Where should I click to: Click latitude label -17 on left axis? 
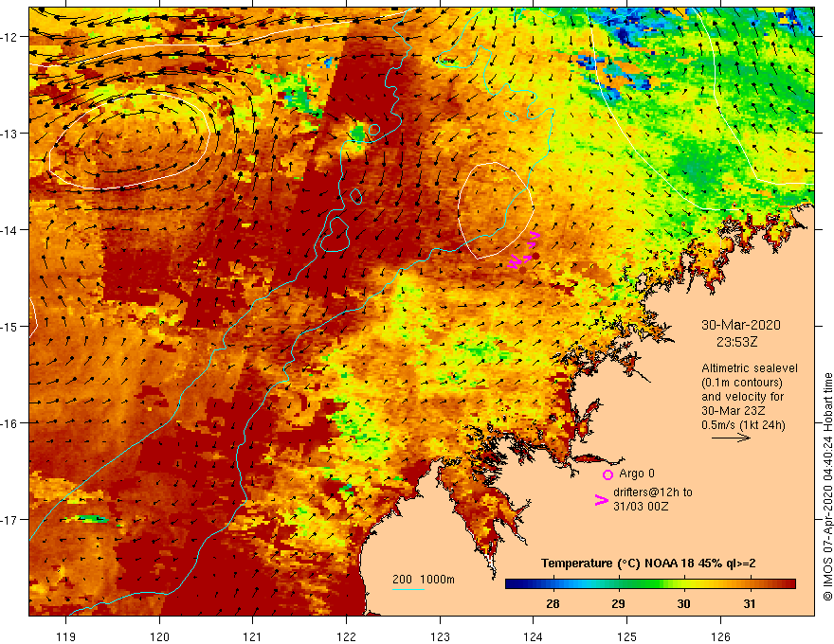point(9,520)
